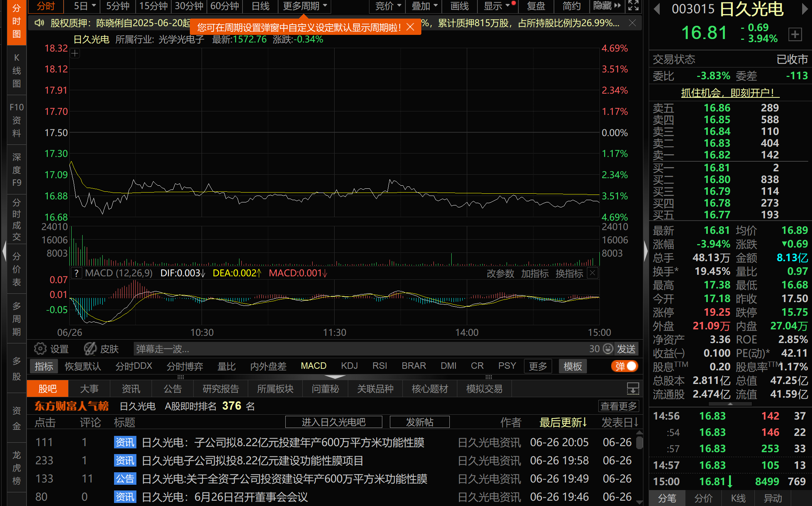Open the 显示 display dropdown

(x=497, y=6)
